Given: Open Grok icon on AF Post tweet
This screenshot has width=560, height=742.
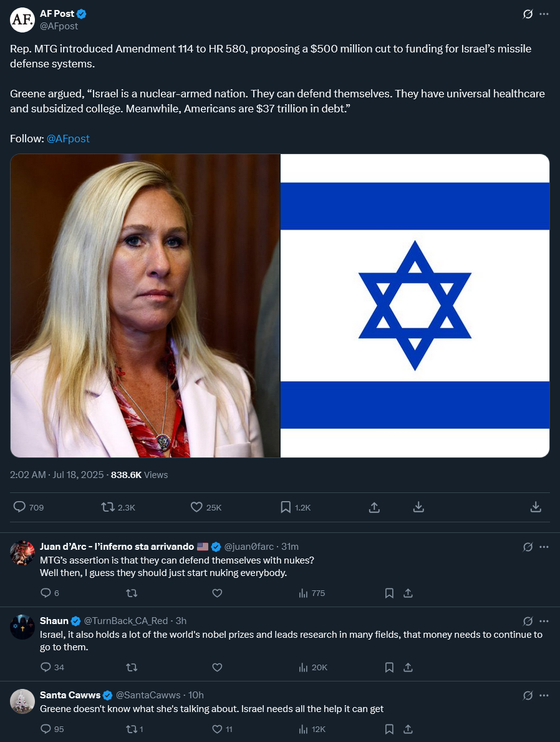Looking at the screenshot, I should tap(528, 14).
